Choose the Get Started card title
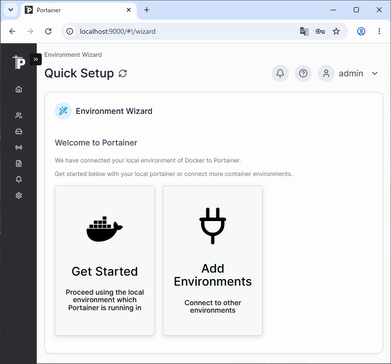This screenshot has width=391, height=364. point(104,271)
